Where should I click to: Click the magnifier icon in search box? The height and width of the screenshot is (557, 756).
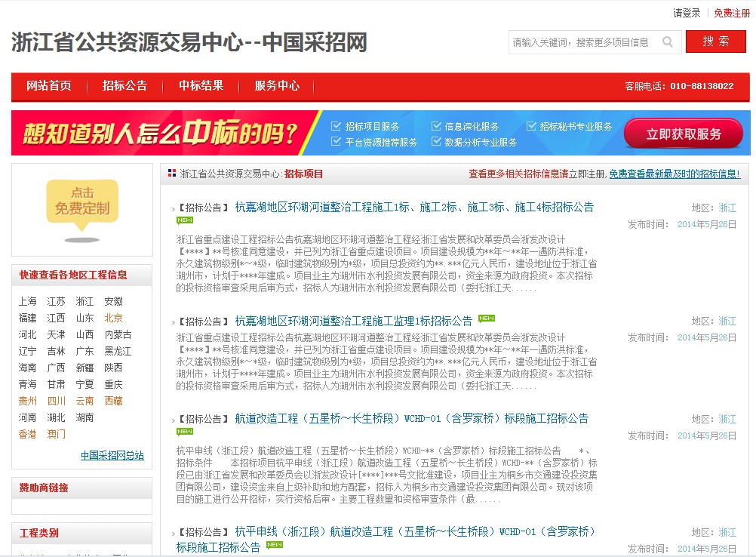[668, 42]
